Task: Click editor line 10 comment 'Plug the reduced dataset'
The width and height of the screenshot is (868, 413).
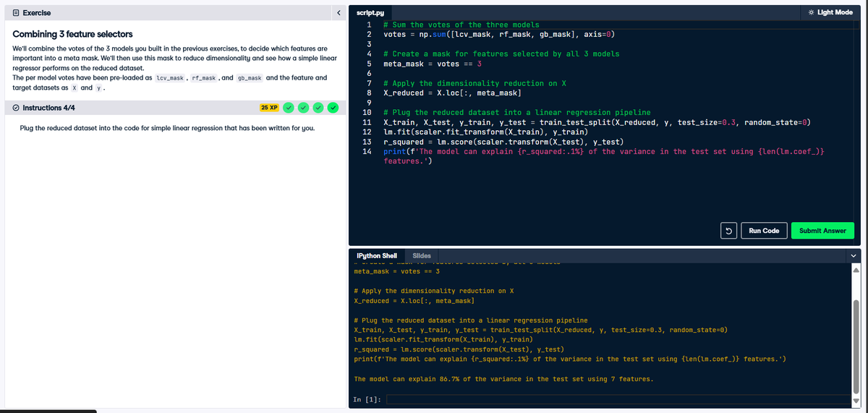Action: pos(517,112)
